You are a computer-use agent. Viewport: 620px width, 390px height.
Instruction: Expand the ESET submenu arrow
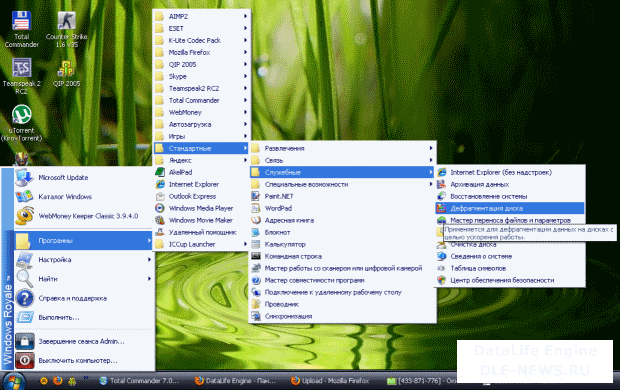(245, 28)
